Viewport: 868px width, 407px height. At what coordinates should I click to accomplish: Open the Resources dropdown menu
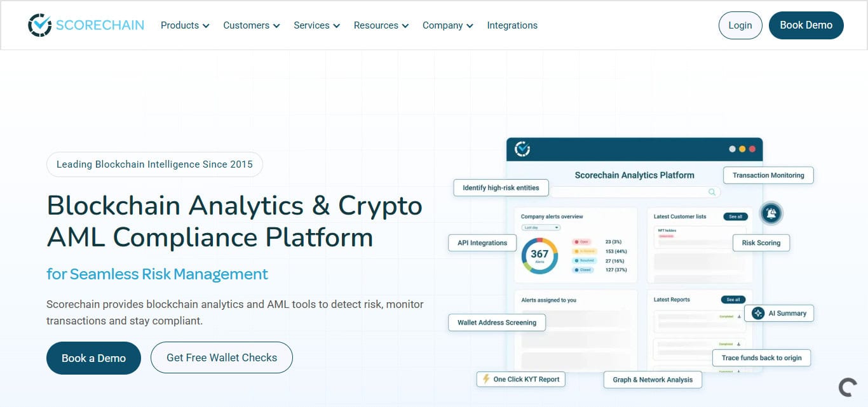[x=381, y=25]
